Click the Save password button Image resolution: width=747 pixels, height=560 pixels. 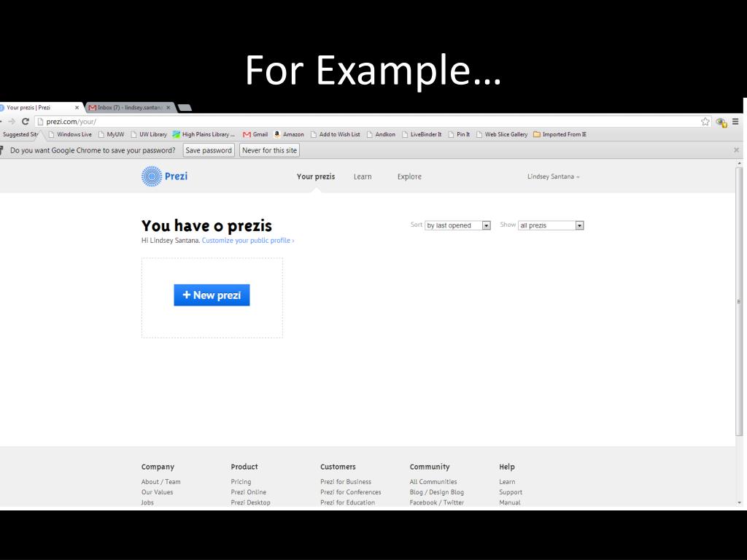[x=209, y=150]
